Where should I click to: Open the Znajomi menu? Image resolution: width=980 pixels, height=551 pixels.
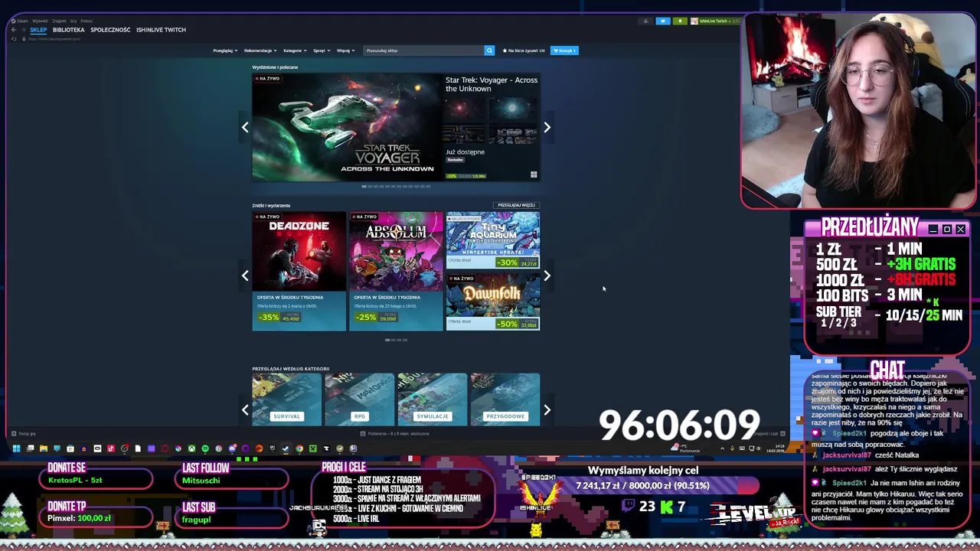(x=59, y=21)
